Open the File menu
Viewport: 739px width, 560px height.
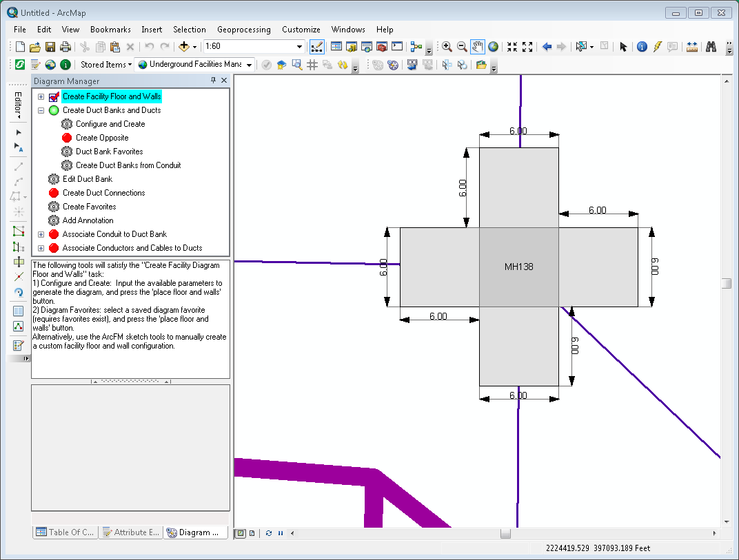coord(20,29)
